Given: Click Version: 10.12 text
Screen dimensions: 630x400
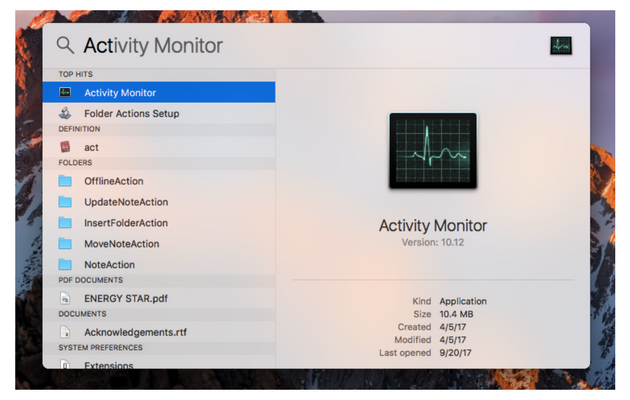Looking at the screenshot, I should [x=433, y=242].
